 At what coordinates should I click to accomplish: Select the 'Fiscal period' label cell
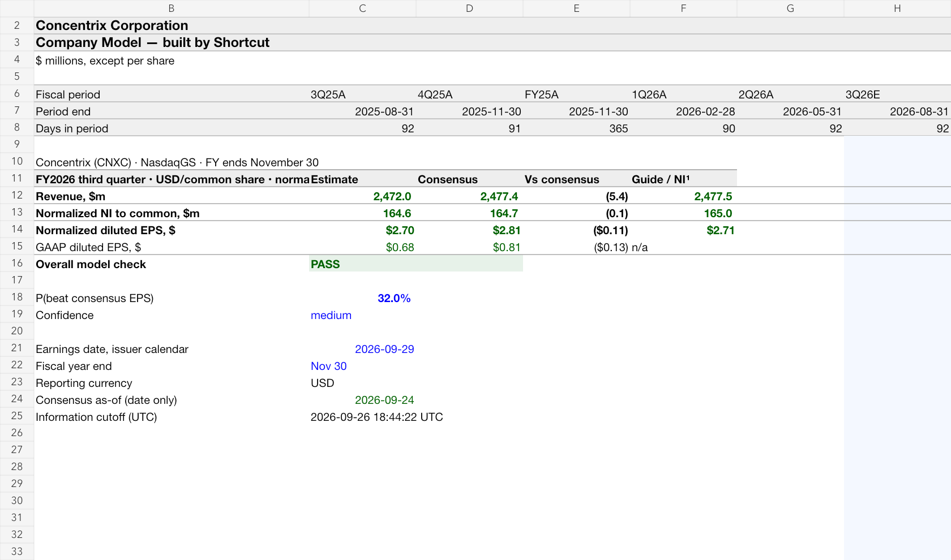171,94
